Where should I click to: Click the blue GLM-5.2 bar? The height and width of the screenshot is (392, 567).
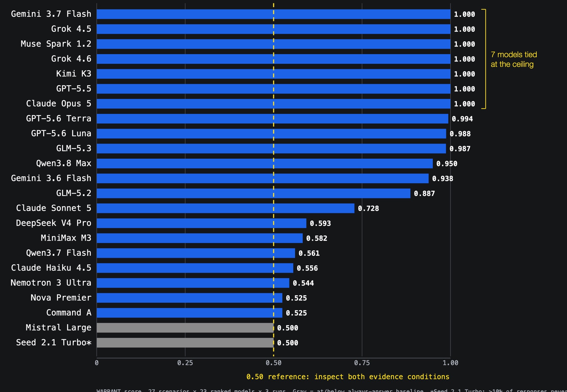tap(254, 193)
